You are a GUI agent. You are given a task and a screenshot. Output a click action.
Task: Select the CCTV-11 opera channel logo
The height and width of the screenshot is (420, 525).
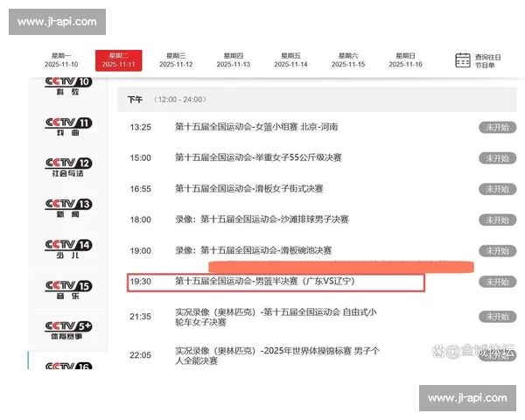(67, 126)
